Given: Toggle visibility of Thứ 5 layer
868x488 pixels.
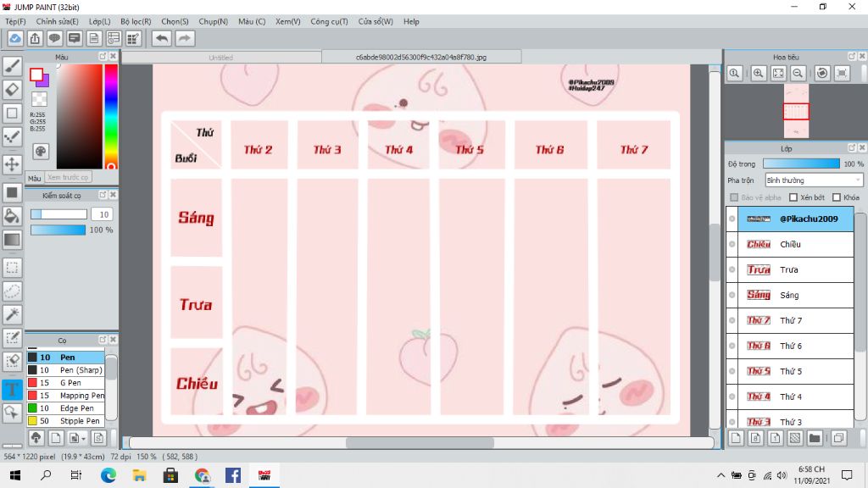Looking at the screenshot, I should pyautogui.click(x=732, y=371).
